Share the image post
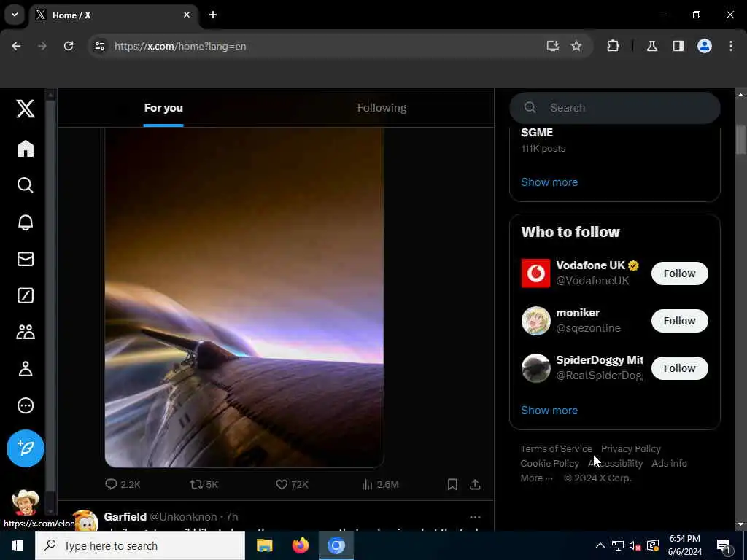Image resolution: width=747 pixels, height=560 pixels. [x=475, y=484]
